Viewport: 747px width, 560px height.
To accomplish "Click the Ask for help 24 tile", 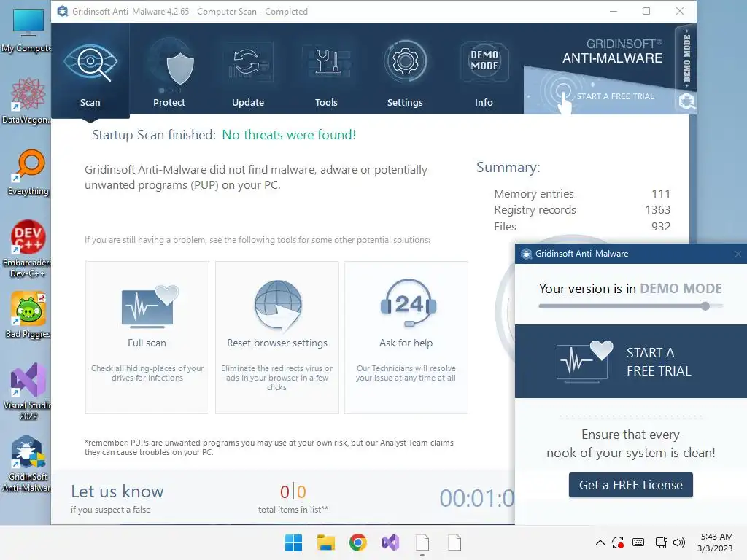I will [406, 337].
